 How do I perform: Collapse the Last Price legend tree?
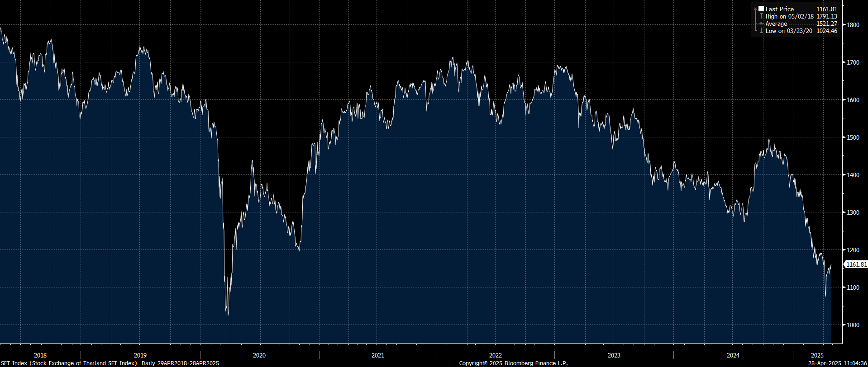point(755,9)
